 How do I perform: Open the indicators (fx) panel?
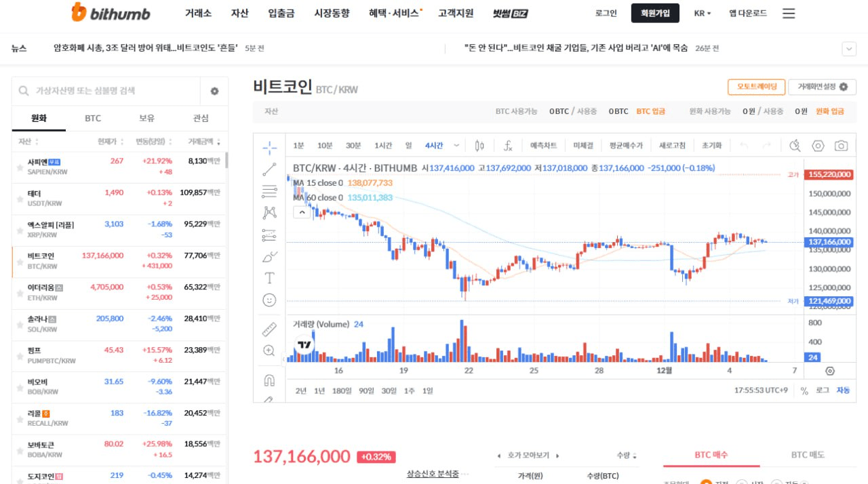point(509,145)
